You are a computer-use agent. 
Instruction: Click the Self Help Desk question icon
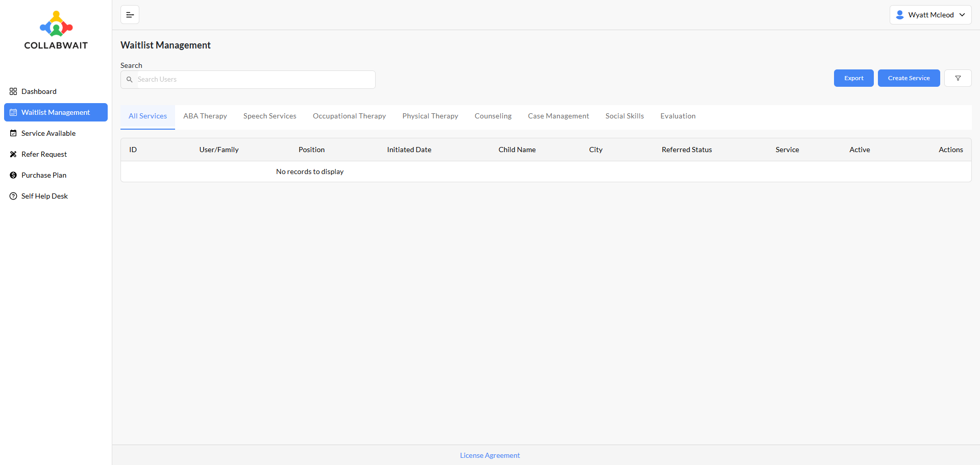coord(13,196)
